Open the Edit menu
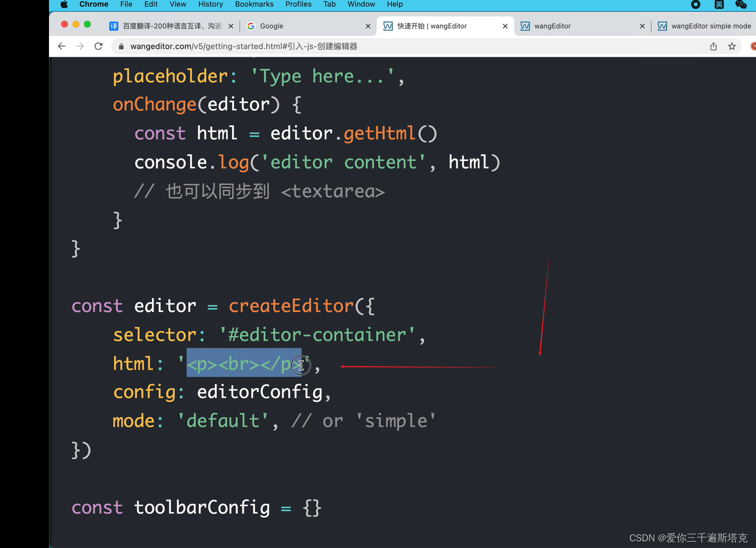Viewport: 756px width, 548px height. point(151,5)
